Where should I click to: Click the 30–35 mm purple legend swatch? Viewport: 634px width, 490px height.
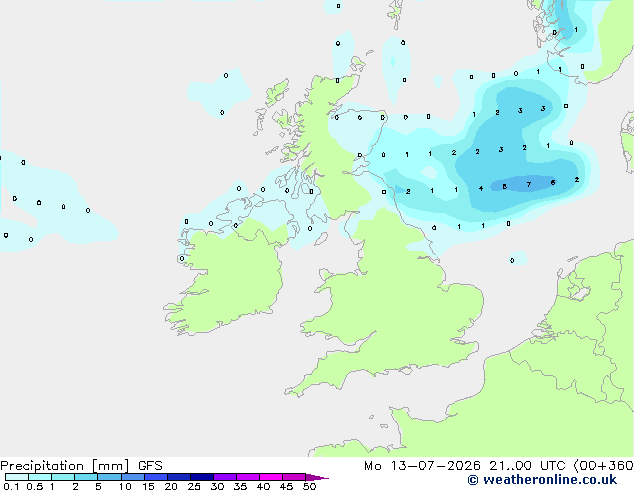click(225, 477)
